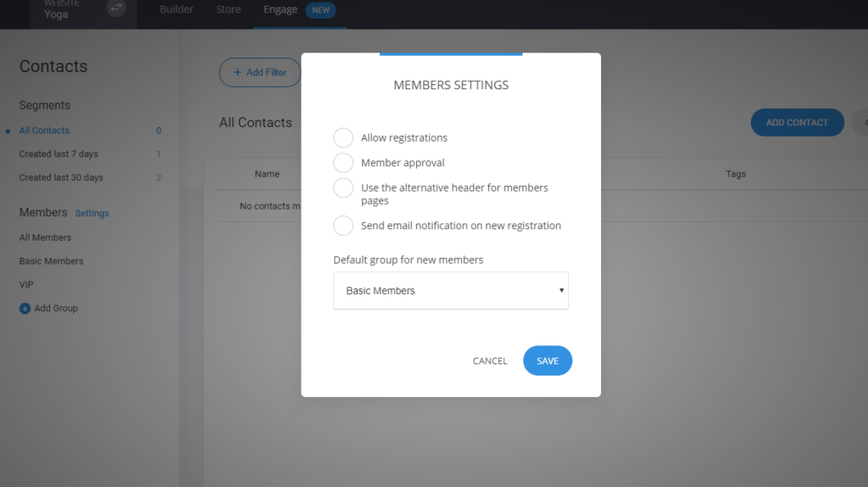Open the Default group for new members dropdown

(x=450, y=290)
